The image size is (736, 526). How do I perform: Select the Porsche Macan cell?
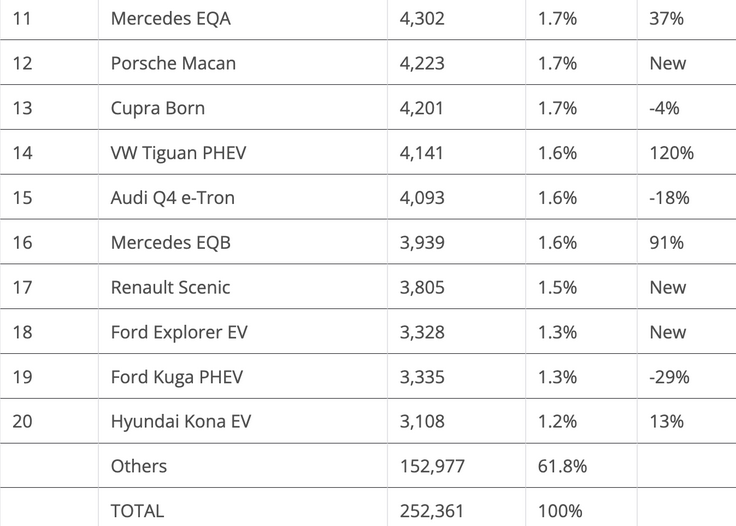click(x=173, y=63)
